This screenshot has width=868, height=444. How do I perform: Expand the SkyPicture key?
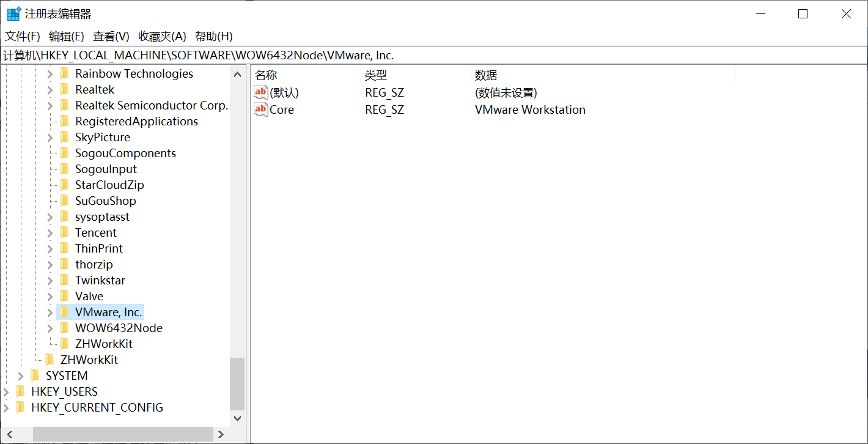pyautogui.click(x=50, y=138)
